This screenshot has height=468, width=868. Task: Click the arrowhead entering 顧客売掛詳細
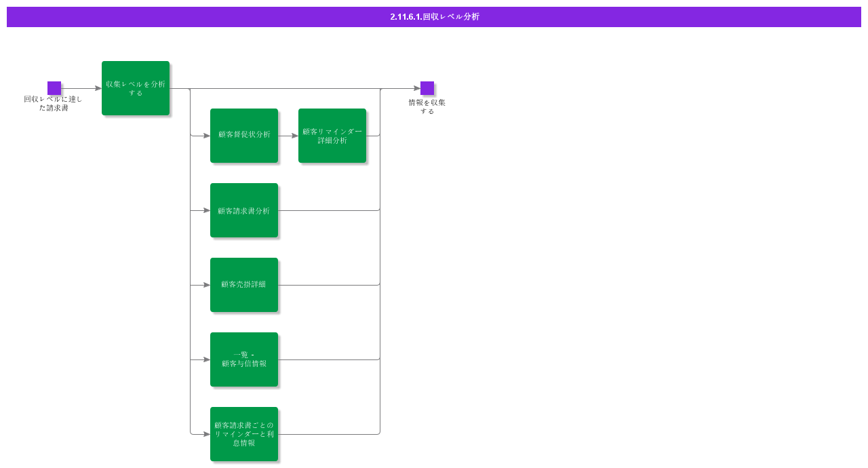click(x=207, y=285)
